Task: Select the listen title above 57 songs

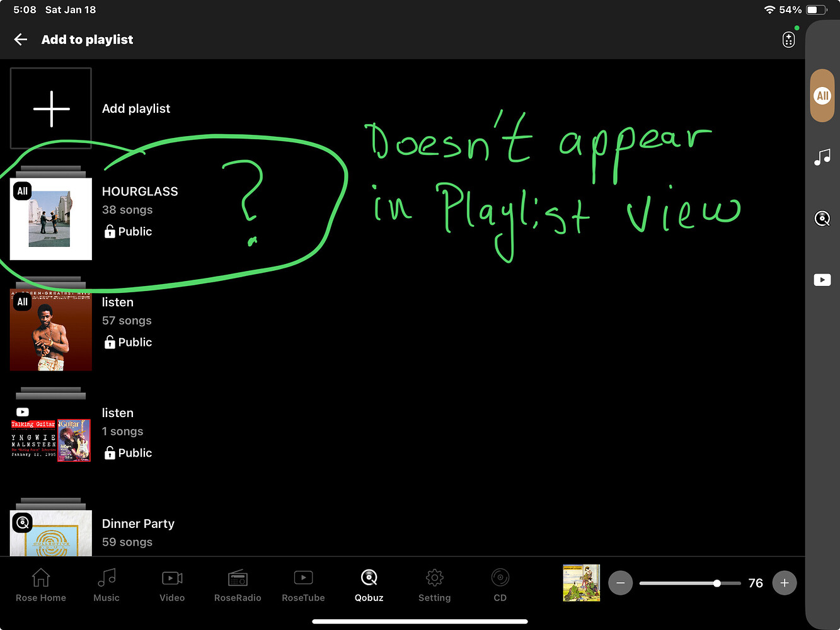Action: coord(118,302)
